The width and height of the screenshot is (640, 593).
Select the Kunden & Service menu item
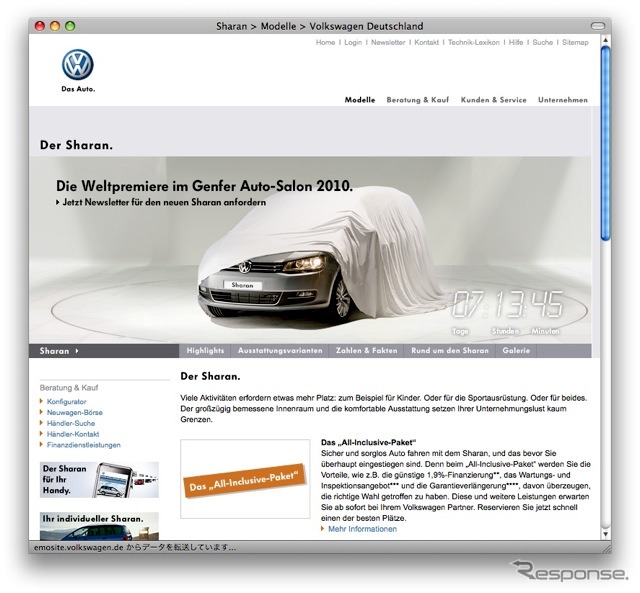[x=493, y=100]
